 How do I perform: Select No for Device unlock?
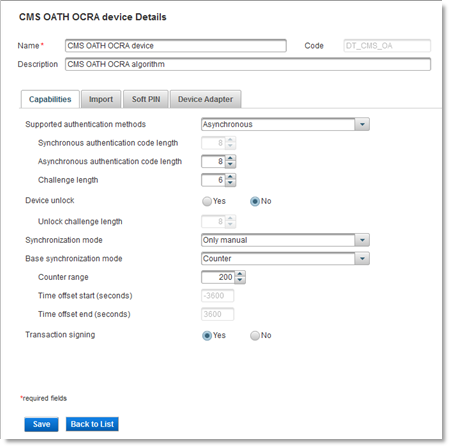tap(255, 201)
